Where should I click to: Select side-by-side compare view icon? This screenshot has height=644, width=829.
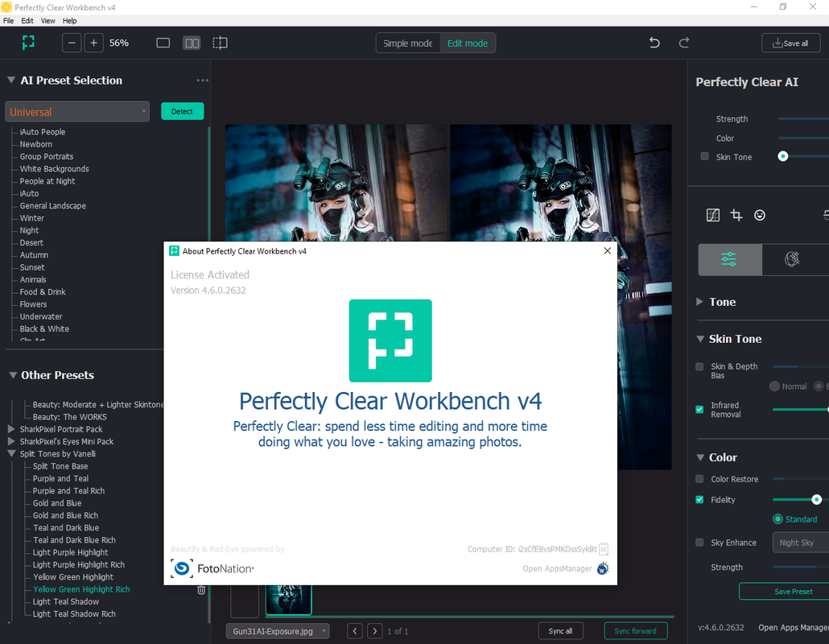tap(192, 43)
